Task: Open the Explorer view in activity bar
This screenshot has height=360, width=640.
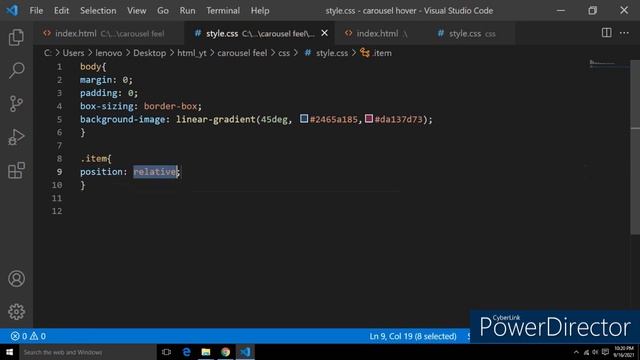Action: (16, 37)
